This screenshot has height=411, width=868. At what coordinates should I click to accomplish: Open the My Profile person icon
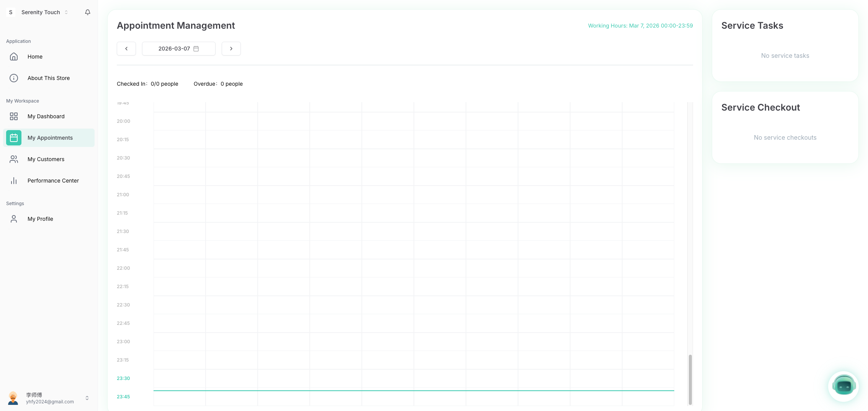[x=14, y=219]
